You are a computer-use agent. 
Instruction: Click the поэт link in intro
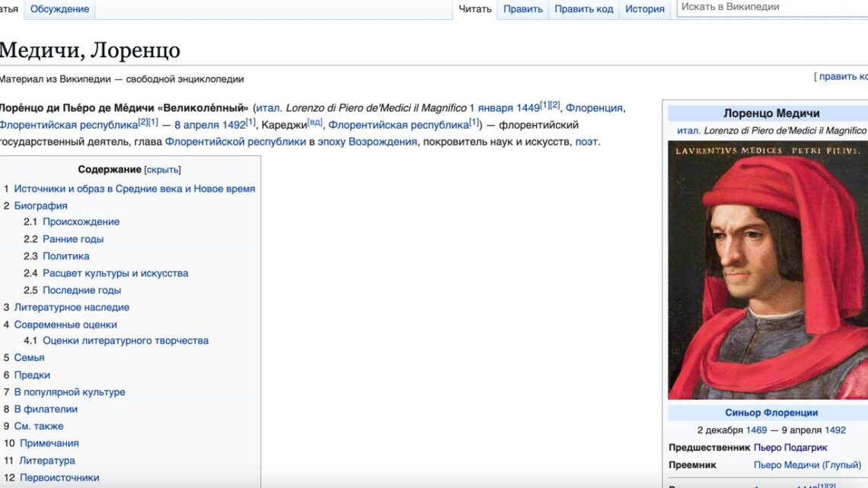[586, 142]
